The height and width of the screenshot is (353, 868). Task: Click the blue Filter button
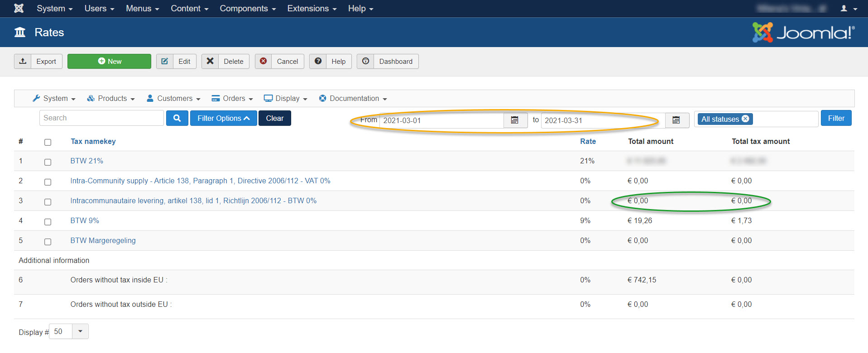(836, 118)
